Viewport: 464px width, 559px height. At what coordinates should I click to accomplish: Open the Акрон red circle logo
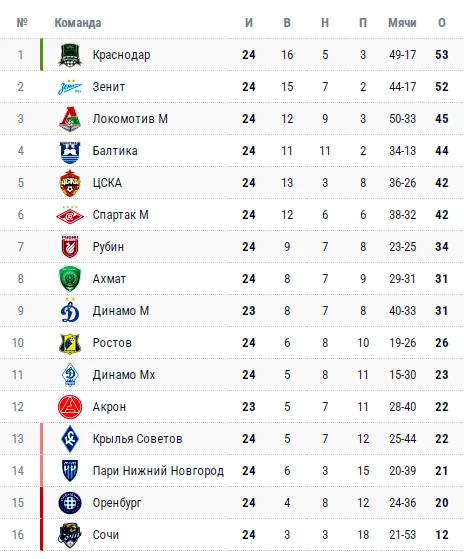pyautogui.click(x=70, y=407)
